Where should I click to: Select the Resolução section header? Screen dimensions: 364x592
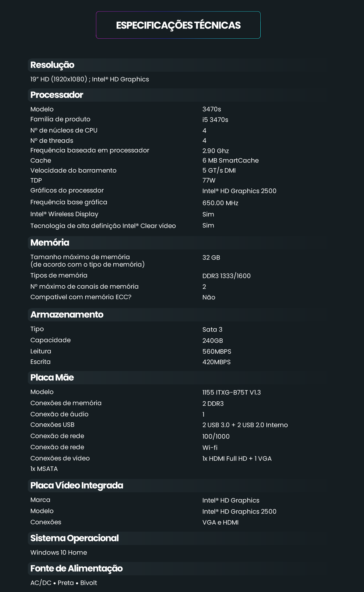tap(52, 65)
